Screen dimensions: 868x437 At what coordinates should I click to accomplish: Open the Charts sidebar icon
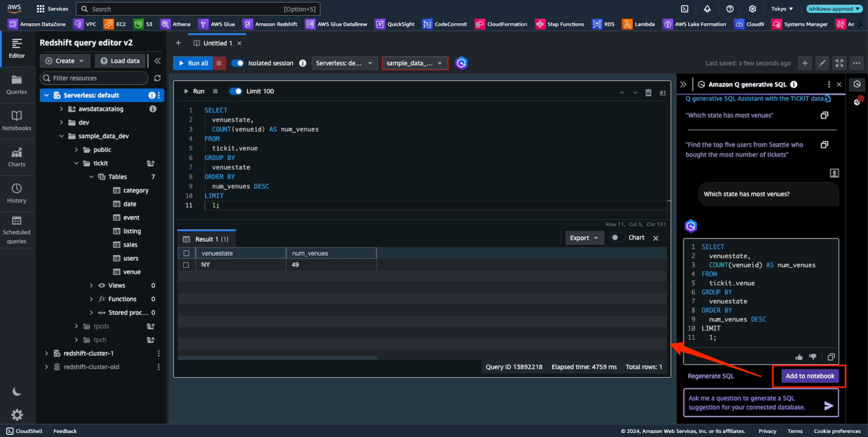pyautogui.click(x=17, y=157)
